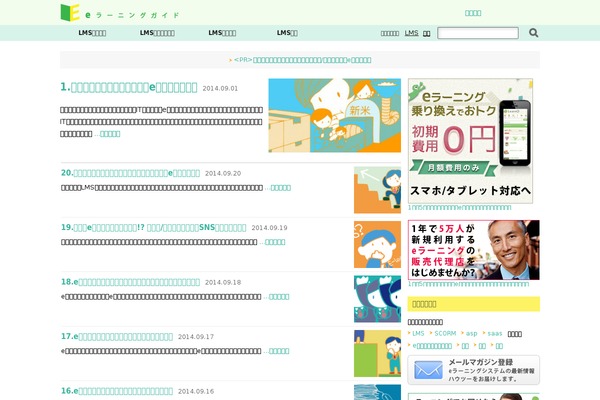Viewport: 600px width, 400px height.
Task: Click caption link under the 0円 banner
Action: point(460,207)
